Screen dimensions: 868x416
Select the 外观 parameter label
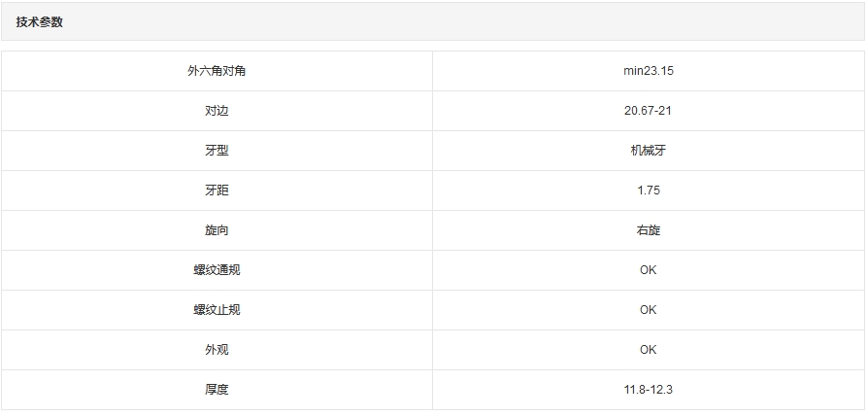(x=217, y=350)
